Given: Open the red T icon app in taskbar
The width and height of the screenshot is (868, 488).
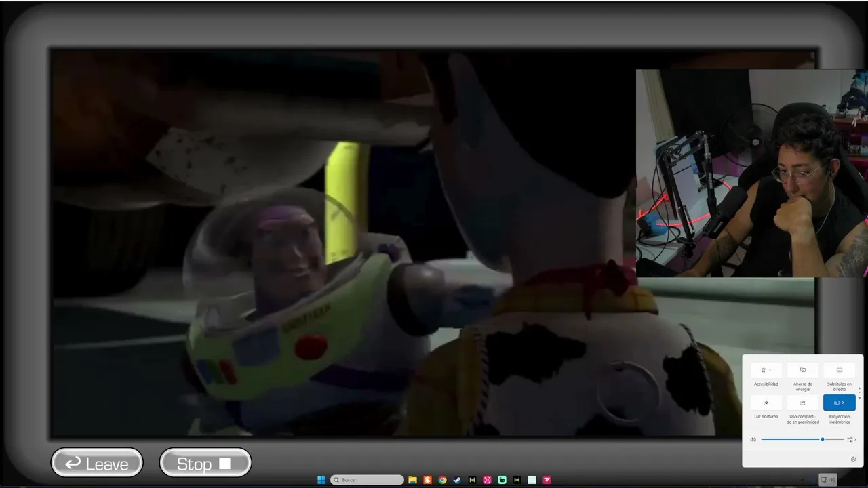Looking at the screenshot, I should click(x=547, y=480).
